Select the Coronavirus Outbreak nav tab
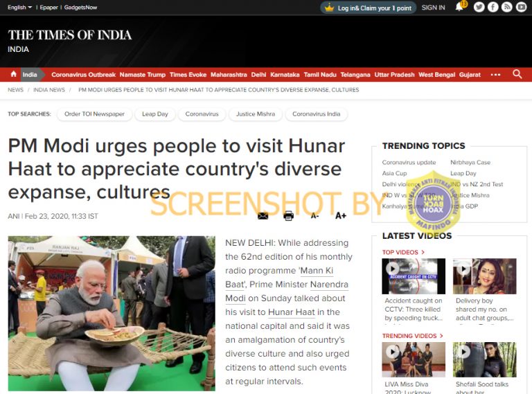 coord(83,75)
